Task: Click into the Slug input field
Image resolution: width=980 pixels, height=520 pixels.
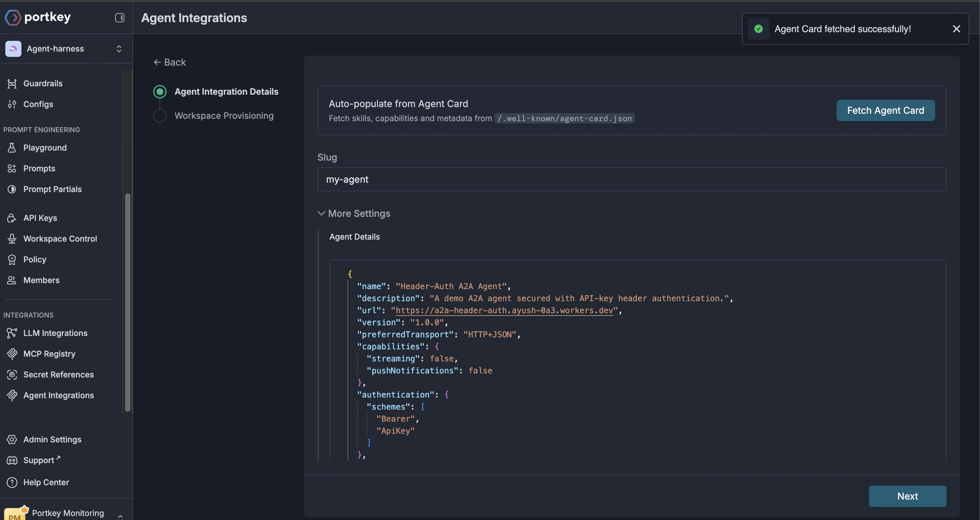Action: (631, 179)
